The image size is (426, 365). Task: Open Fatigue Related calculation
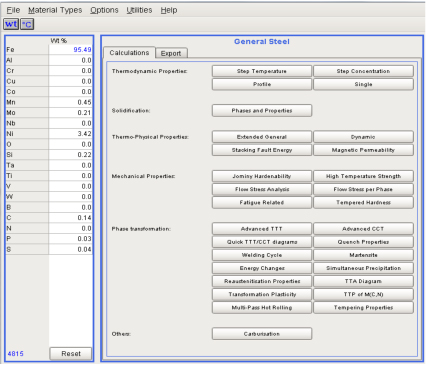point(262,202)
